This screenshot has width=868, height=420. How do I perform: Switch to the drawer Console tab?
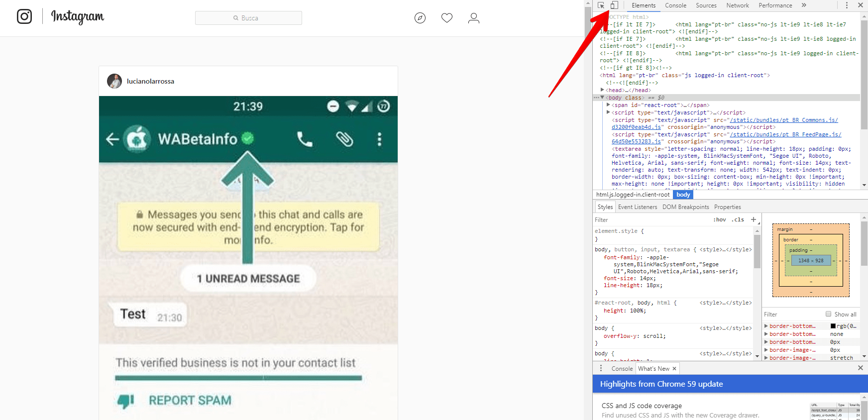point(622,369)
